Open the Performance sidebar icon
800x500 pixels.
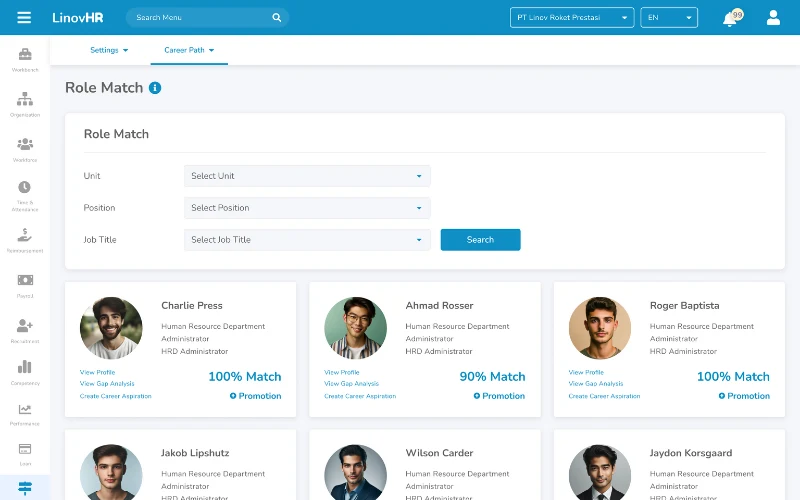[x=25, y=414]
